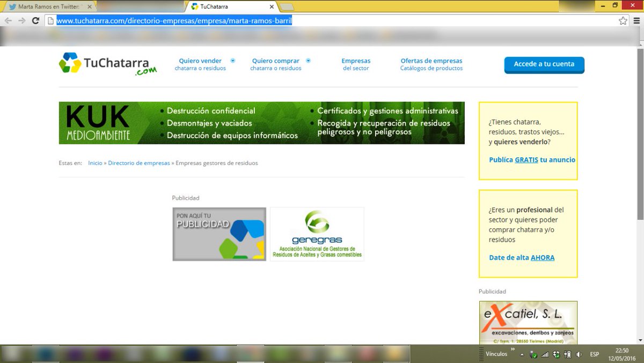Click Accede a tu cuenta button
The width and height of the screenshot is (644, 363).
point(544,64)
